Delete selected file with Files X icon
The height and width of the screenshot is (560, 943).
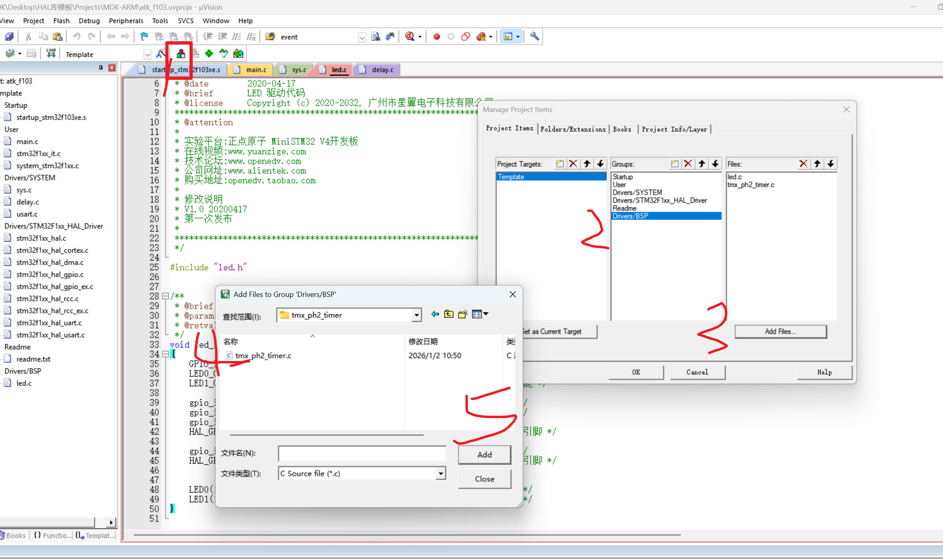coord(803,164)
